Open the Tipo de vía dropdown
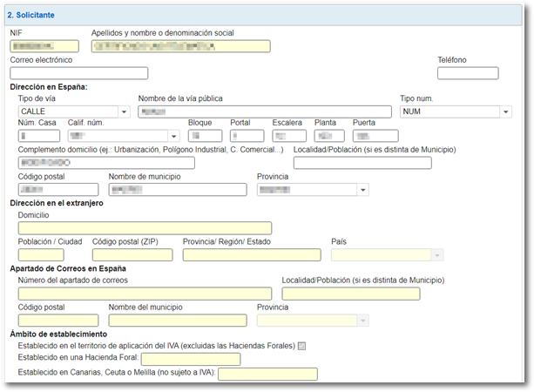 [74, 112]
